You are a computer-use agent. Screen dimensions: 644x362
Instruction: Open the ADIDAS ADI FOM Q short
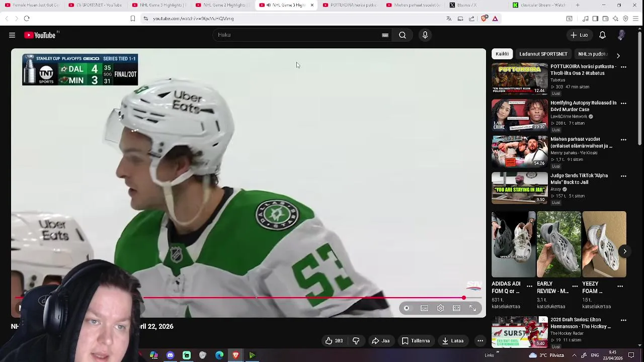coord(514,244)
